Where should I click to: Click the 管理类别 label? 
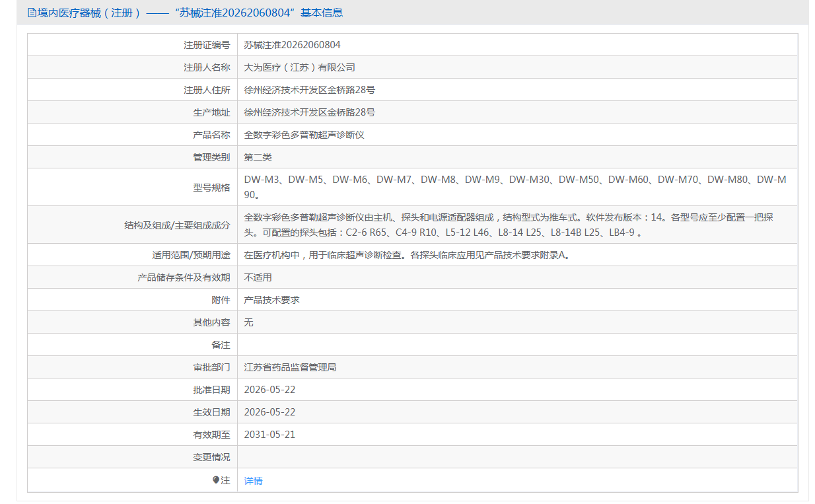(x=211, y=157)
